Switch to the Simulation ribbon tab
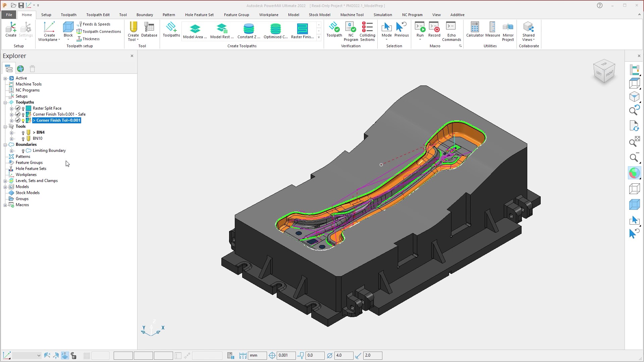644x362 pixels. (x=382, y=15)
